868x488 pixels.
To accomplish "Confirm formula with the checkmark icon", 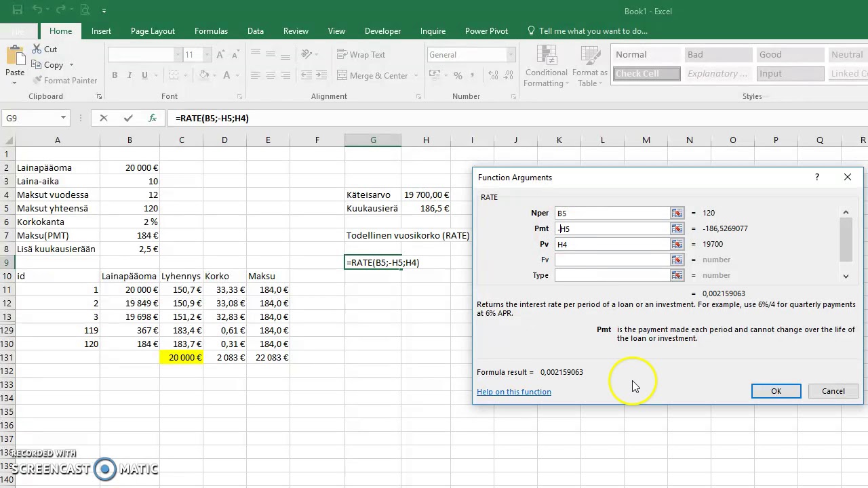I will [x=128, y=118].
